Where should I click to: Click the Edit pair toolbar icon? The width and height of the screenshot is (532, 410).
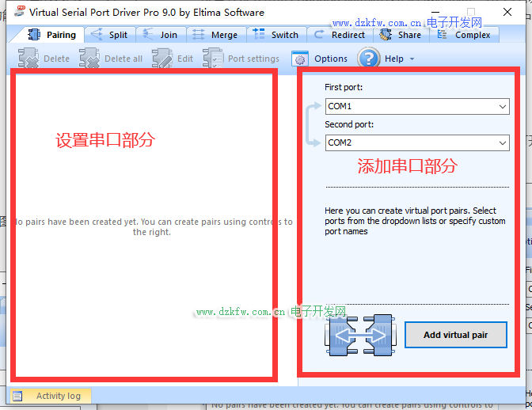coord(162,59)
